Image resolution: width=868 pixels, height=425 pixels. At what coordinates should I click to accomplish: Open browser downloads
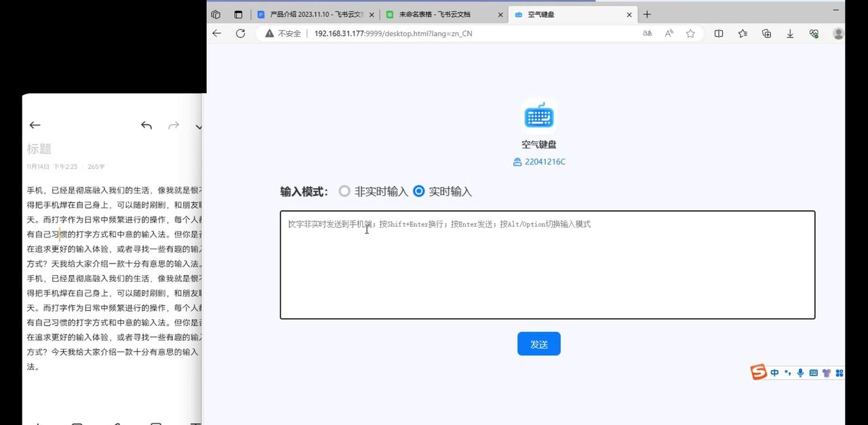[x=790, y=33]
